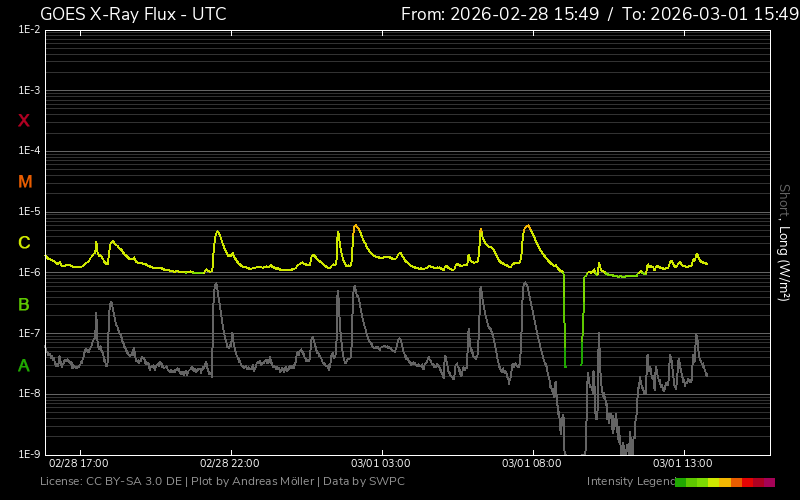The width and height of the screenshot is (800, 500).
Task: Click the "02/28 17:00" time axis label
Action: pos(79,463)
